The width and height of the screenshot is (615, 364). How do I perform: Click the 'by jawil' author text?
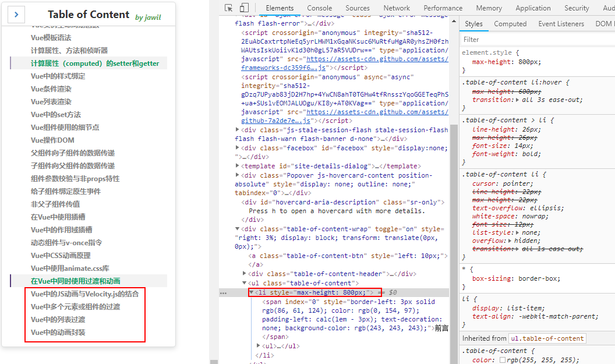click(148, 17)
